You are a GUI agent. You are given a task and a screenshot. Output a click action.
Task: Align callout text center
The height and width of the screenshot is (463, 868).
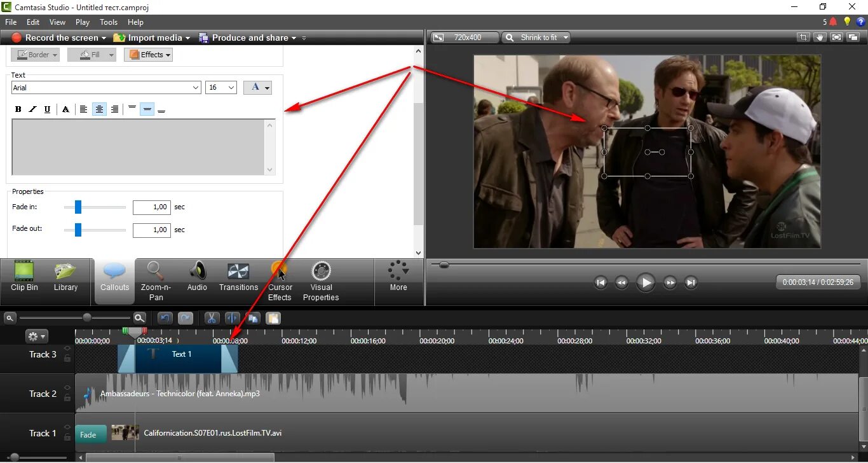(x=99, y=109)
